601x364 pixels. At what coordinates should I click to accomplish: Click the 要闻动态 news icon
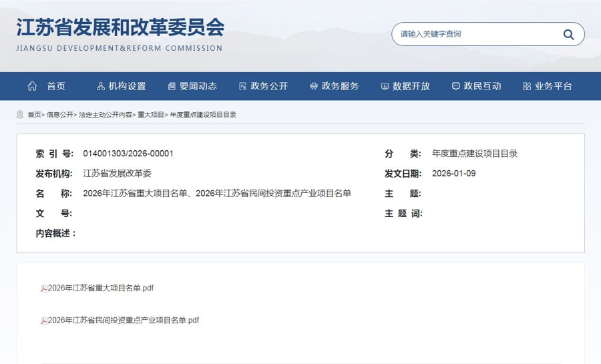172,86
